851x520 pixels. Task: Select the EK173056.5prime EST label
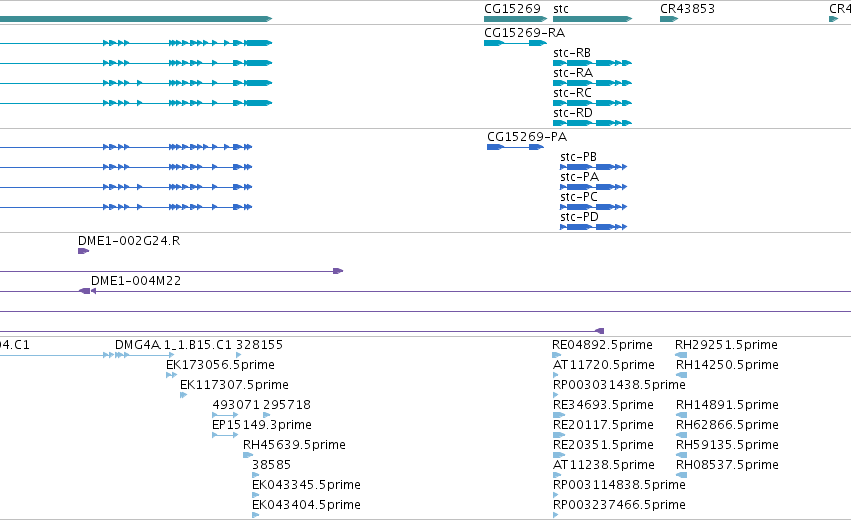tap(220, 365)
